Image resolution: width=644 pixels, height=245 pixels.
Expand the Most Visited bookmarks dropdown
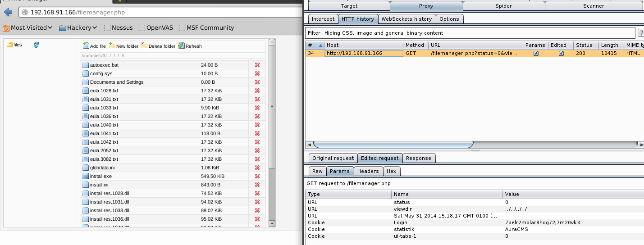click(28, 27)
